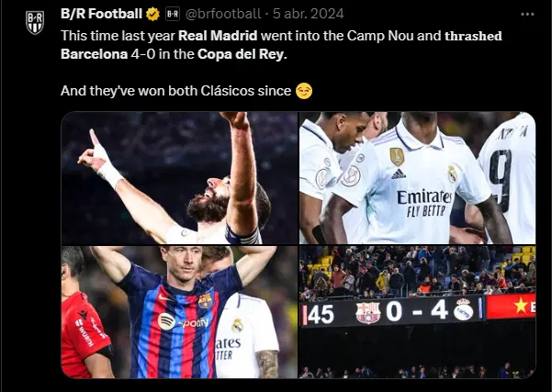Click the bold "Real Madrid" text
The height and width of the screenshot is (392, 552).
(x=218, y=36)
